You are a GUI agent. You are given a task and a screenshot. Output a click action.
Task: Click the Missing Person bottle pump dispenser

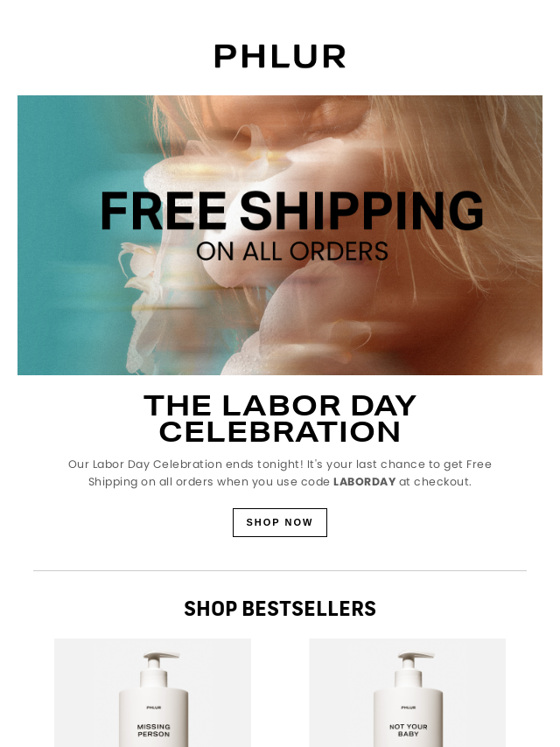(x=159, y=662)
